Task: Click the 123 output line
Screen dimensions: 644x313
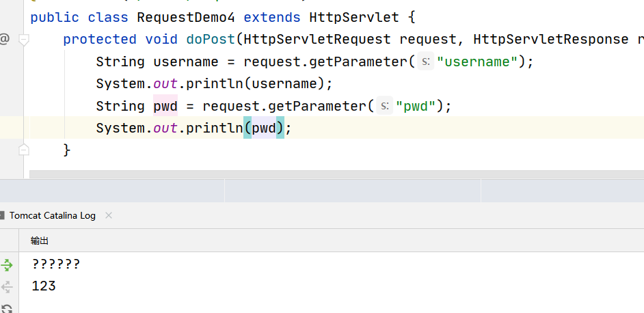Action: click(x=44, y=286)
